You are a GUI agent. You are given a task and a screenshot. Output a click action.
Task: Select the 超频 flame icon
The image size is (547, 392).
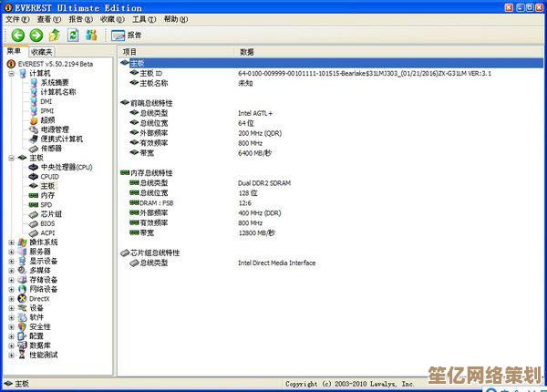click(x=34, y=120)
